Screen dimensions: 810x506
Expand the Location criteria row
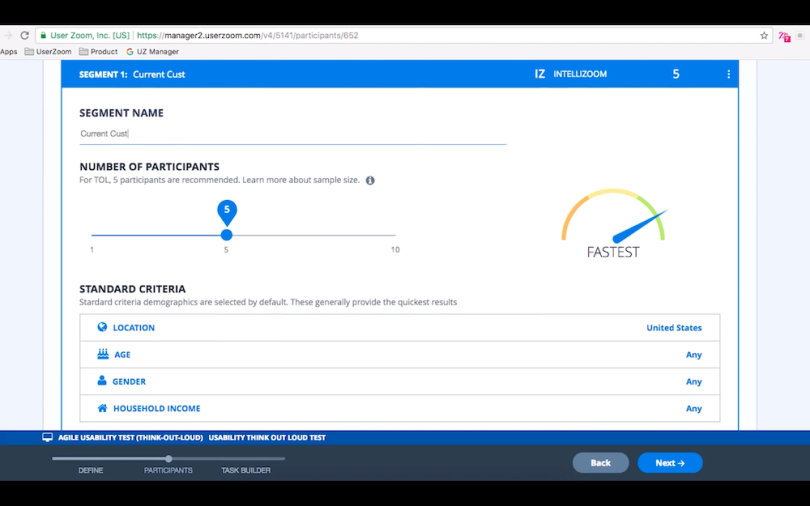coord(399,327)
